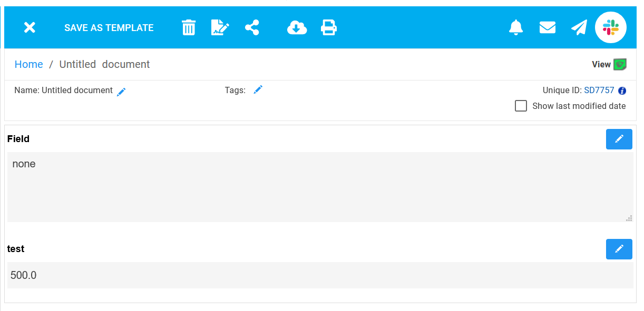The image size is (644, 311).
Task: Send via the paper plane icon
Action: (579, 27)
